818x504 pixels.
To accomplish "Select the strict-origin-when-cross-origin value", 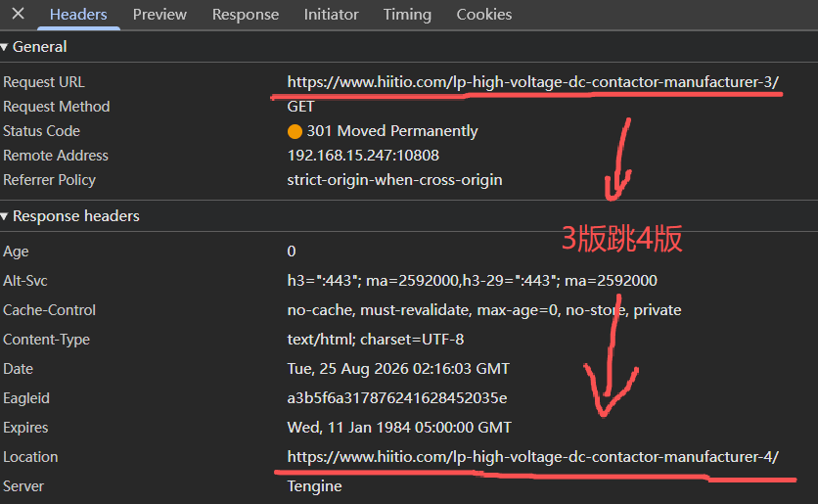I will [x=394, y=180].
